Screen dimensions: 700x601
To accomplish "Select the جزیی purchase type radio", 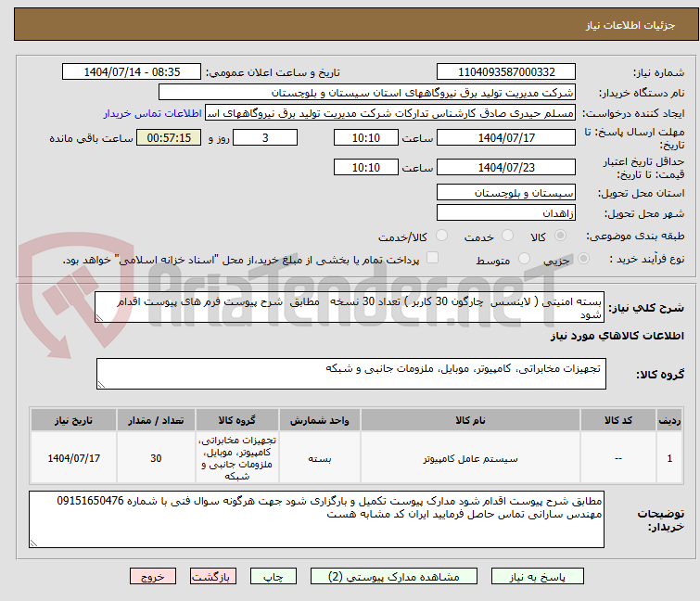I will click(583, 259).
